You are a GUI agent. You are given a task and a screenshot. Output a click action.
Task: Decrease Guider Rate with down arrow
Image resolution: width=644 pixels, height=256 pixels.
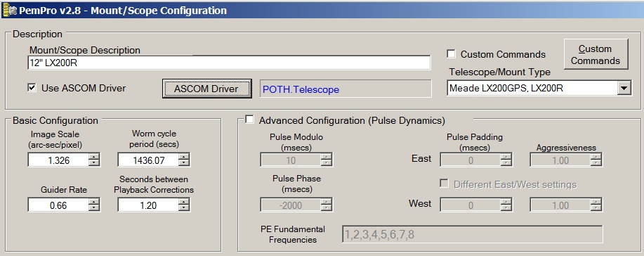95,208
